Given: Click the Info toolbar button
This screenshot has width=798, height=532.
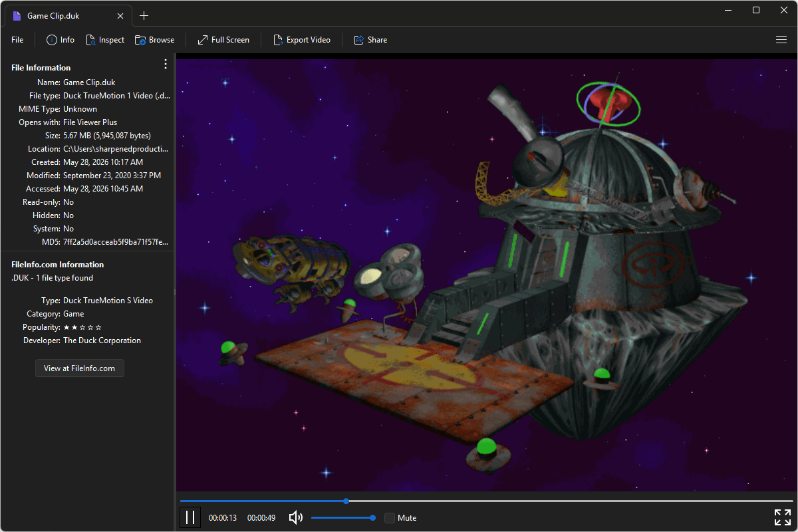Looking at the screenshot, I should (61, 40).
